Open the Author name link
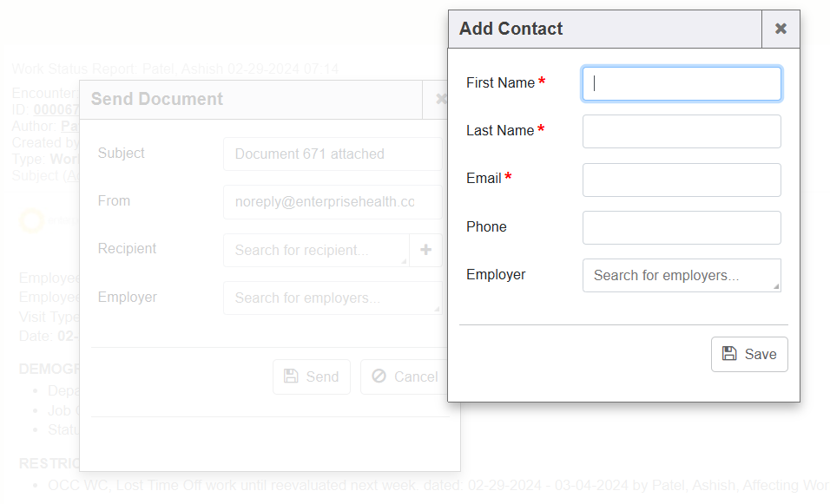 click(69, 126)
